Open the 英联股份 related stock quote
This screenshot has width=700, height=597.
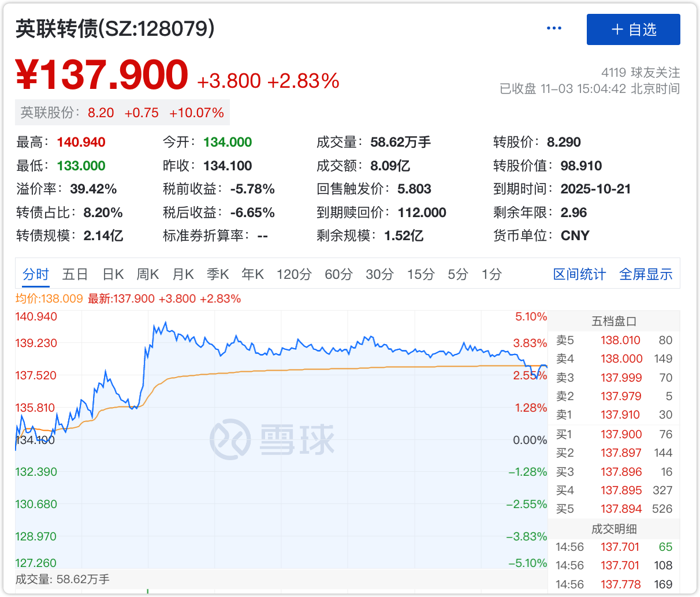tap(122, 113)
